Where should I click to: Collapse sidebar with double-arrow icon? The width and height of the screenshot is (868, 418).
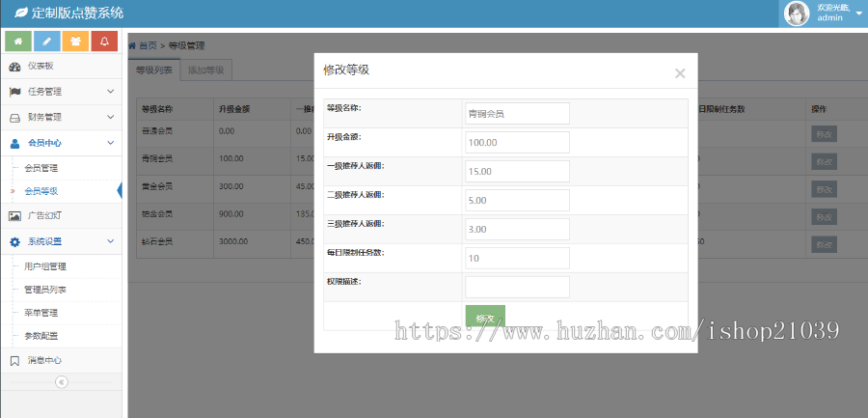click(x=62, y=382)
